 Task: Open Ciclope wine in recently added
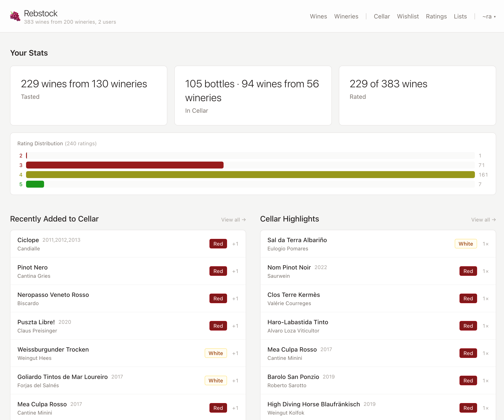click(x=128, y=244)
